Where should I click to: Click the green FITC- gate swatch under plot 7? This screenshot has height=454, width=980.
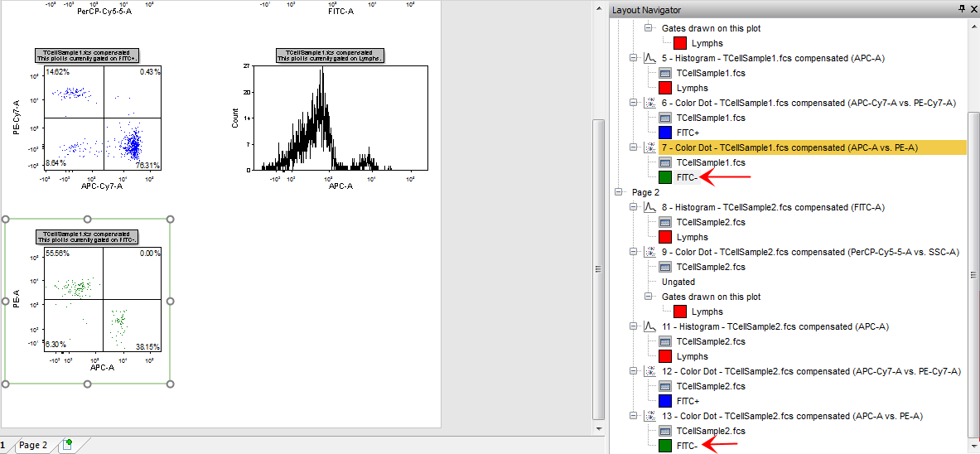coord(665,177)
